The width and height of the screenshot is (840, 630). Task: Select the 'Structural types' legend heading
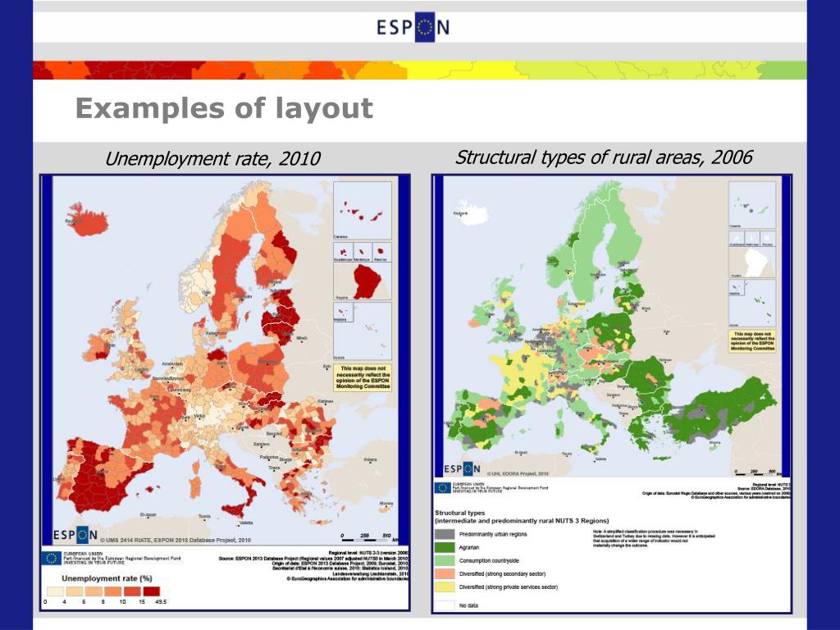(459, 513)
